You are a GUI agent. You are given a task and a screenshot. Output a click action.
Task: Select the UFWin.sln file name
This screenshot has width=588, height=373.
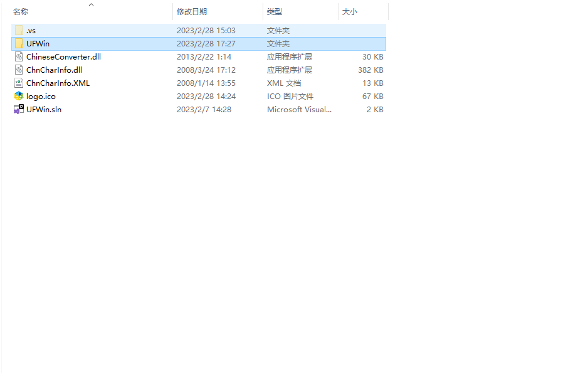pos(44,109)
